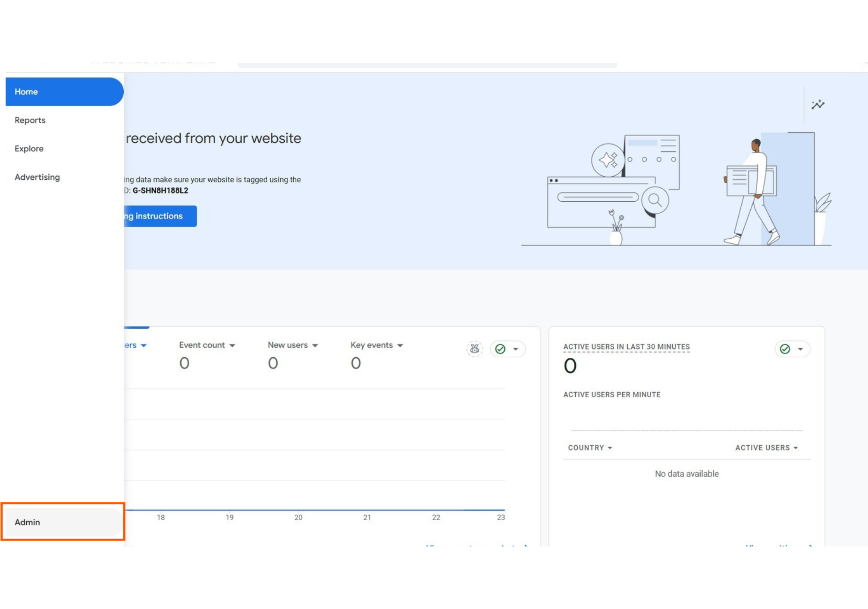Navigate to Explore
The height and width of the screenshot is (609, 868).
29,149
